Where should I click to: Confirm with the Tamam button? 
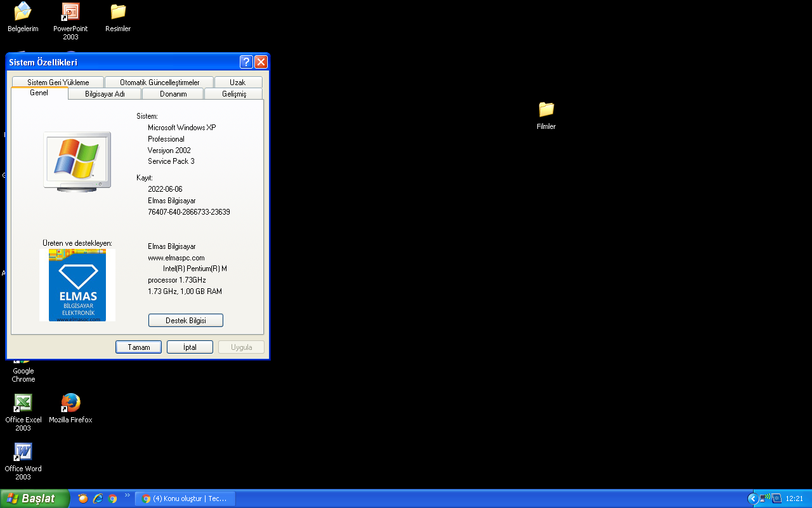[x=139, y=347]
